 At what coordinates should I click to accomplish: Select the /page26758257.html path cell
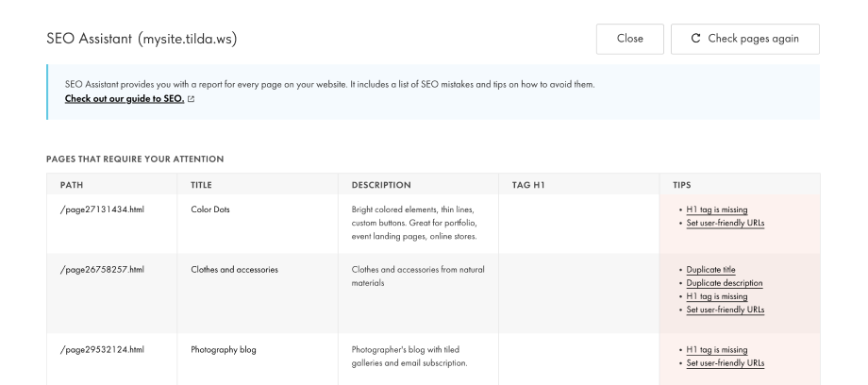[x=102, y=269]
